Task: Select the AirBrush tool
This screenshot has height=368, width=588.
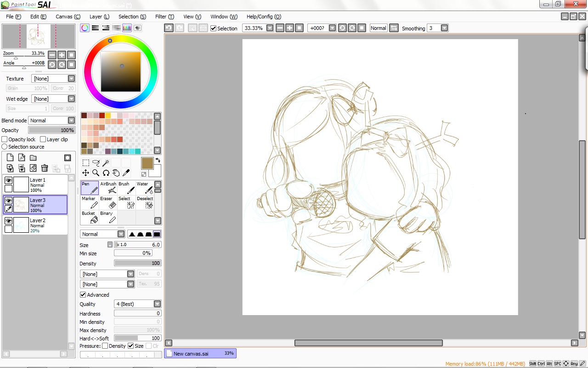Action: point(108,188)
